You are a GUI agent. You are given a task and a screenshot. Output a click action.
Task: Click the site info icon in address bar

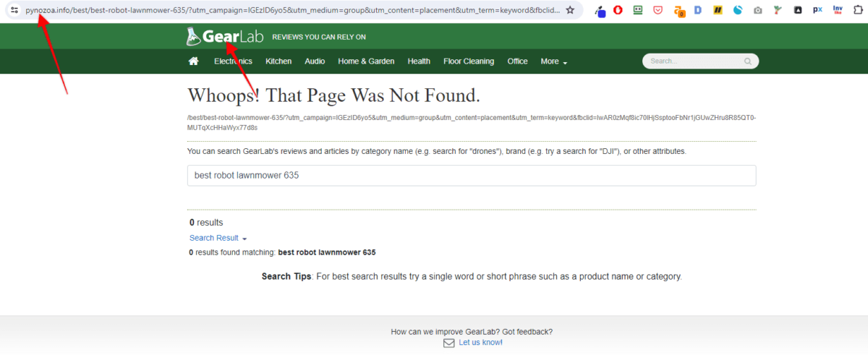[14, 10]
